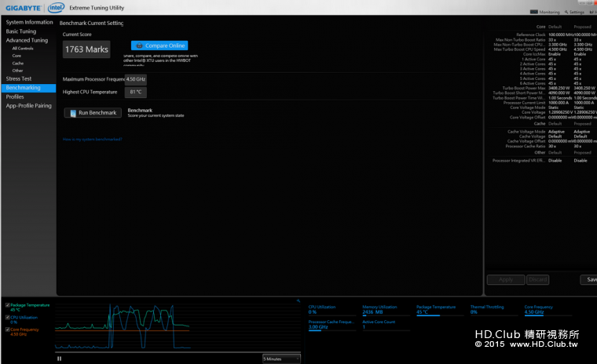Open the 5 Minutes time range dropdown
This screenshot has width=597, height=364.
[281, 359]
